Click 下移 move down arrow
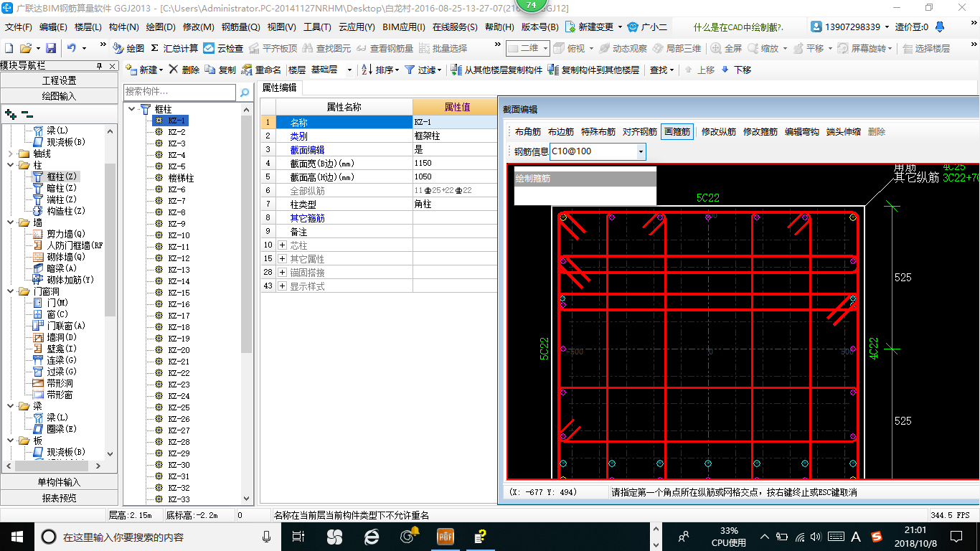 click(736, 70)
